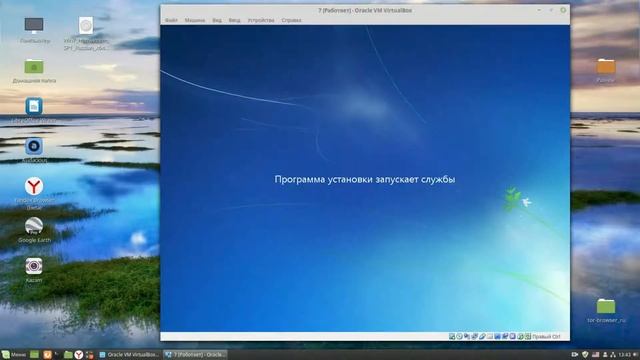Open the Ввод menu in VirtualBox
This screenshot has width=640, height=360.
click(234, 20)
